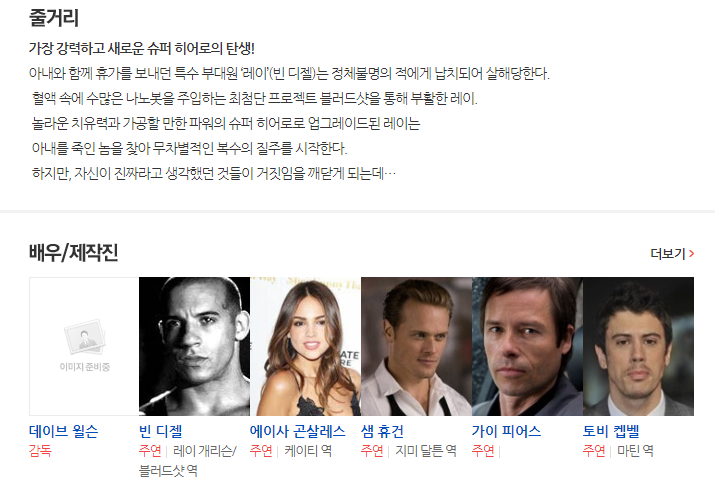Click the bold synopsis tagline about 슈퍼 히어로의 탄생
Screen dimensions: 715x485
coord(142,48)
